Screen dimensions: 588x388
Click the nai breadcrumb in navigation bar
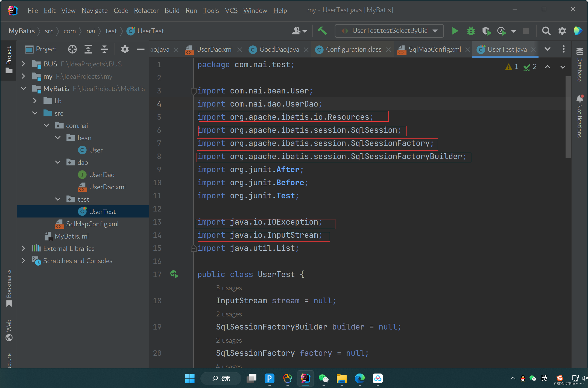click(x=90, y=31)
